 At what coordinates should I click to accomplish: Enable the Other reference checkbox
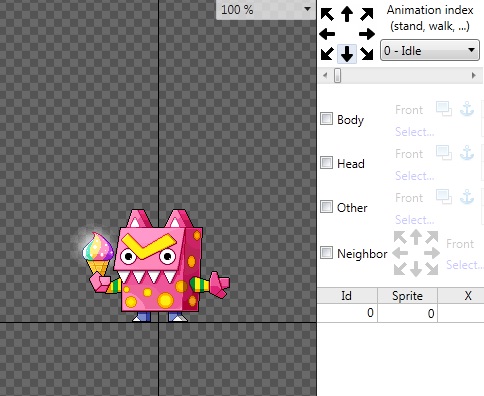pos(326,207)
